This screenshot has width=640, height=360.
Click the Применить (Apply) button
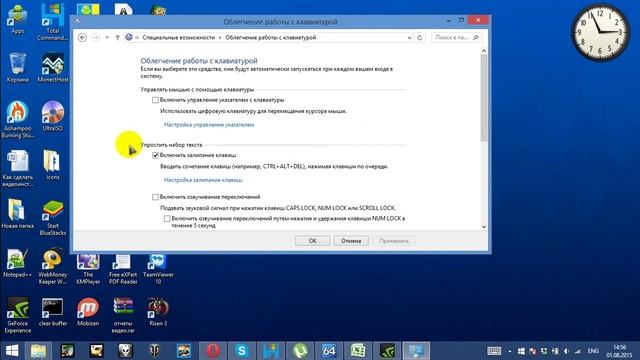point(393,241)
